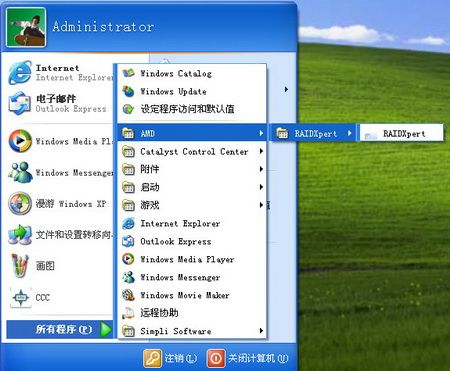Click the AMD folder icon
The image size is (450, 371).
pyautogui.click(x=128, y=133)
